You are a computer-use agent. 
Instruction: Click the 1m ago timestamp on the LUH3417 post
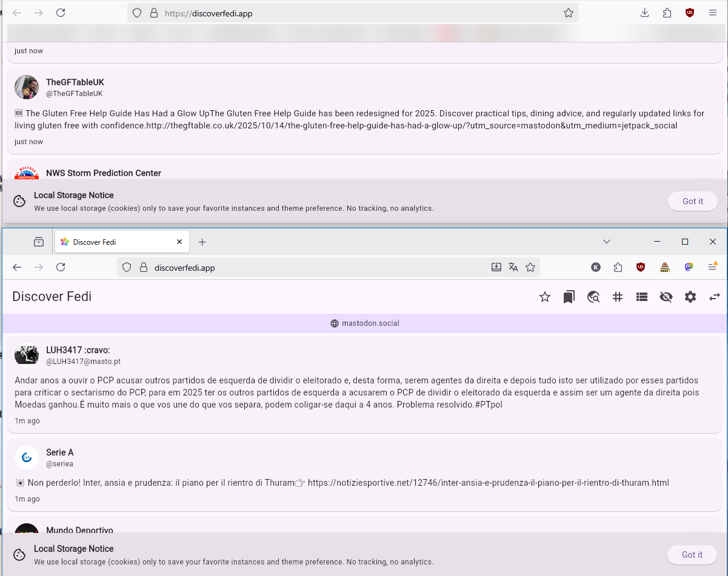coord(27,421)
